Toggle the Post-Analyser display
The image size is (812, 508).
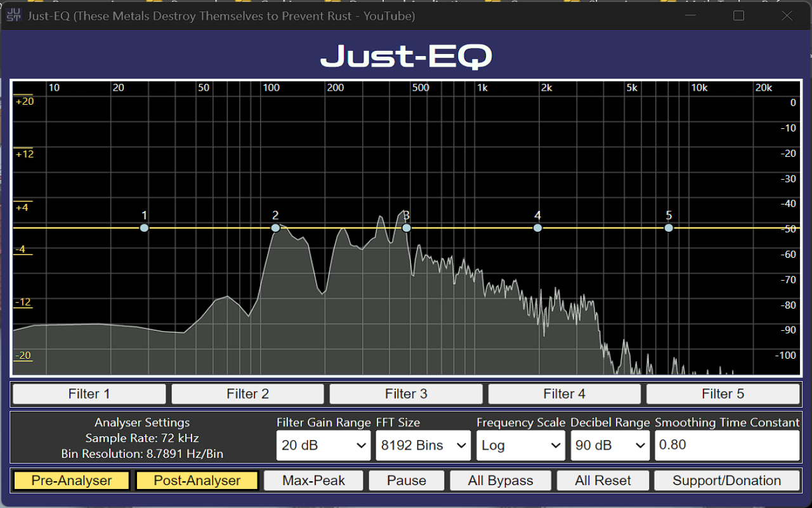197,481
